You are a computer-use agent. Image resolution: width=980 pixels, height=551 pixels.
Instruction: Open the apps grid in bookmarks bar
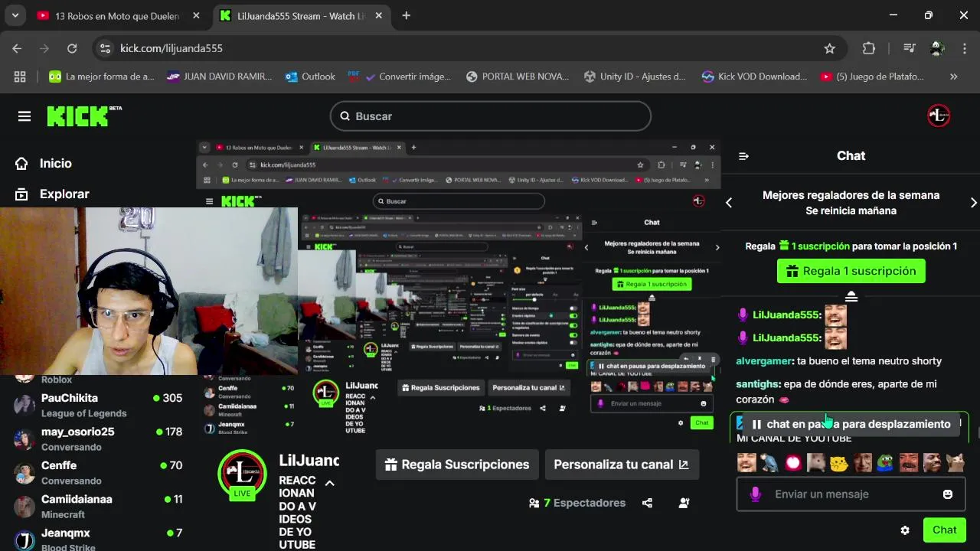point(20,77)
